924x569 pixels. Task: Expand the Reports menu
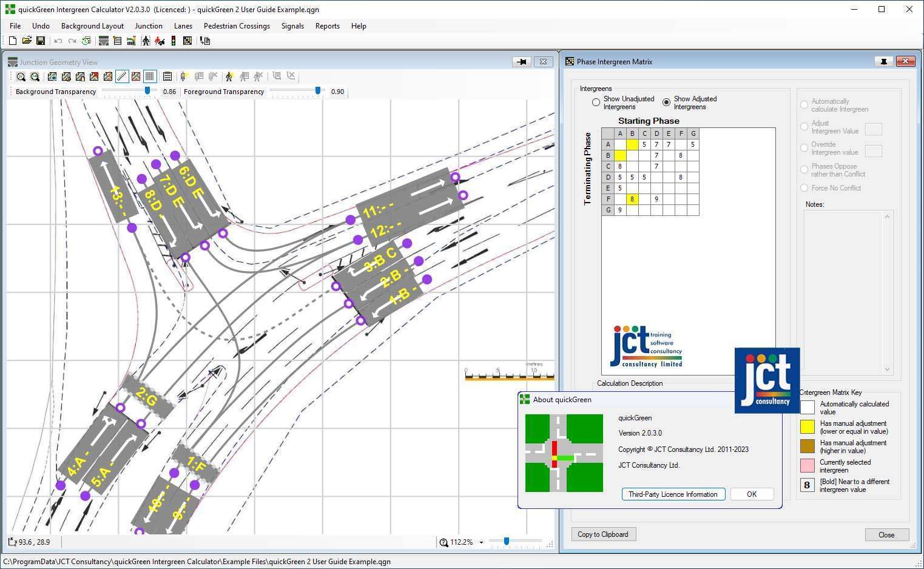[327, 26]
